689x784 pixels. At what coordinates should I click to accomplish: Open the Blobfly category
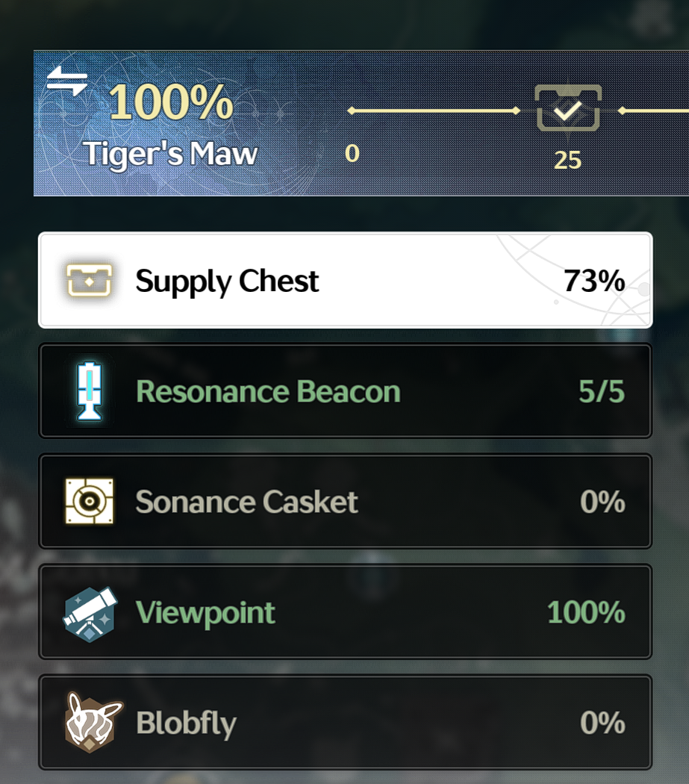pos(345,722)
